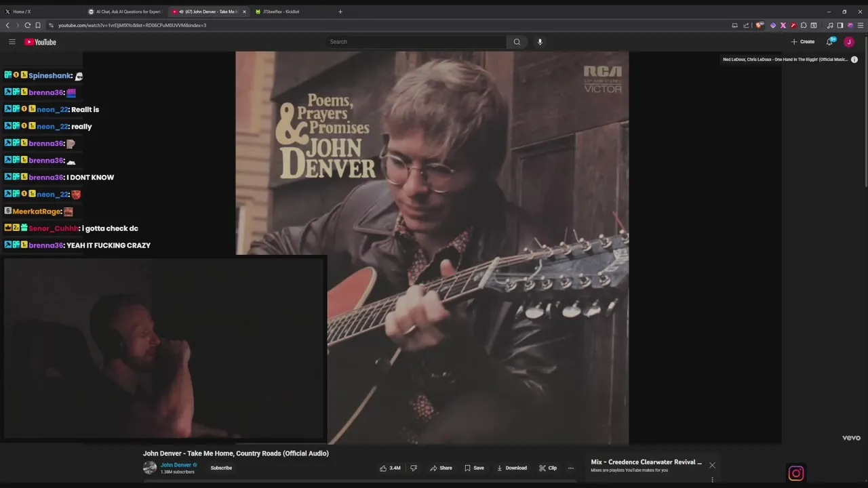Open the mix playlist three-dot options menu

[712, 480]
